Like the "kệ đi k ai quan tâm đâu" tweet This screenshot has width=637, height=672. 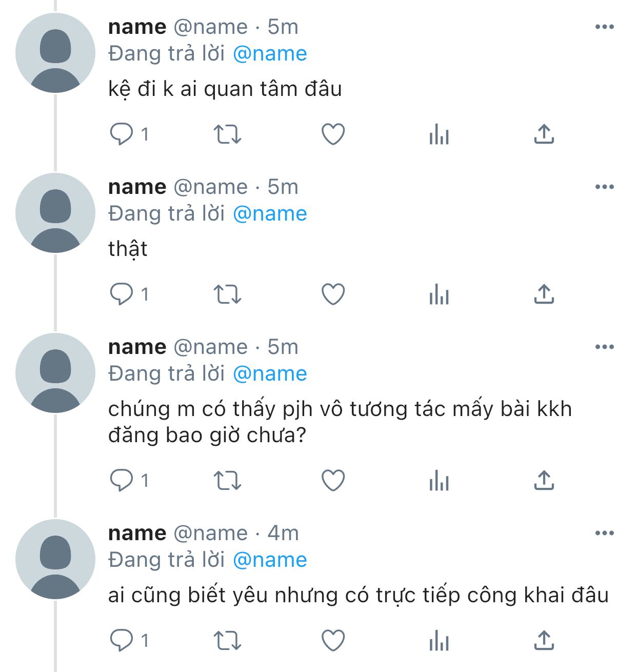coord(333,134)
